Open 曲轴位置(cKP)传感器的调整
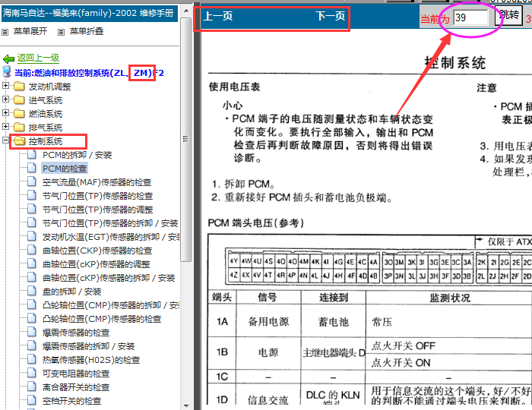 pos(96,264)
